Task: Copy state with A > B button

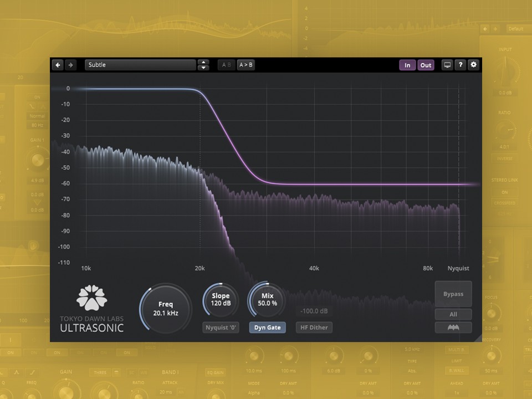Action: pyautogui.click(x=245, y=65)
